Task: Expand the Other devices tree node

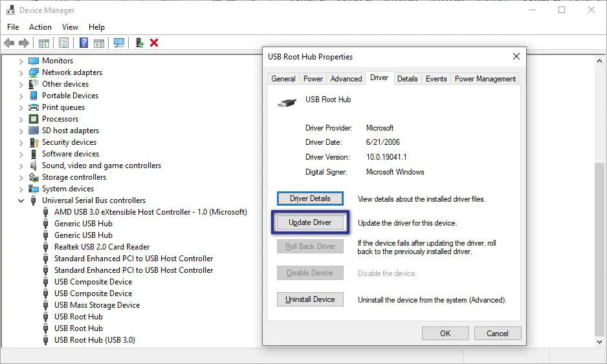Action: pos(21,84)
